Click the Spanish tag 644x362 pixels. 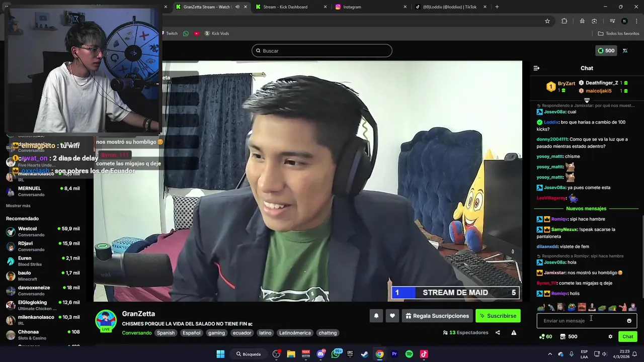coord(166,333)
